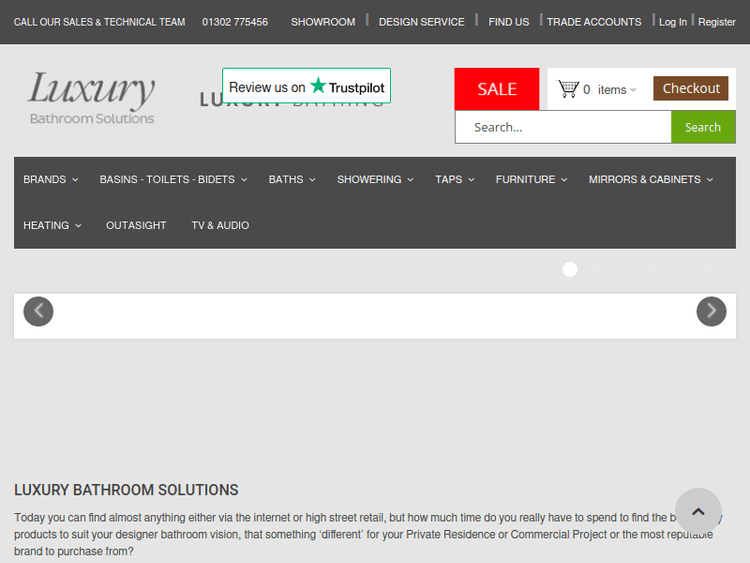Open the Luxury Bathroom Solutions logo
The width and height of the screenshot is (750, 563).
click(x=91, y=97)
